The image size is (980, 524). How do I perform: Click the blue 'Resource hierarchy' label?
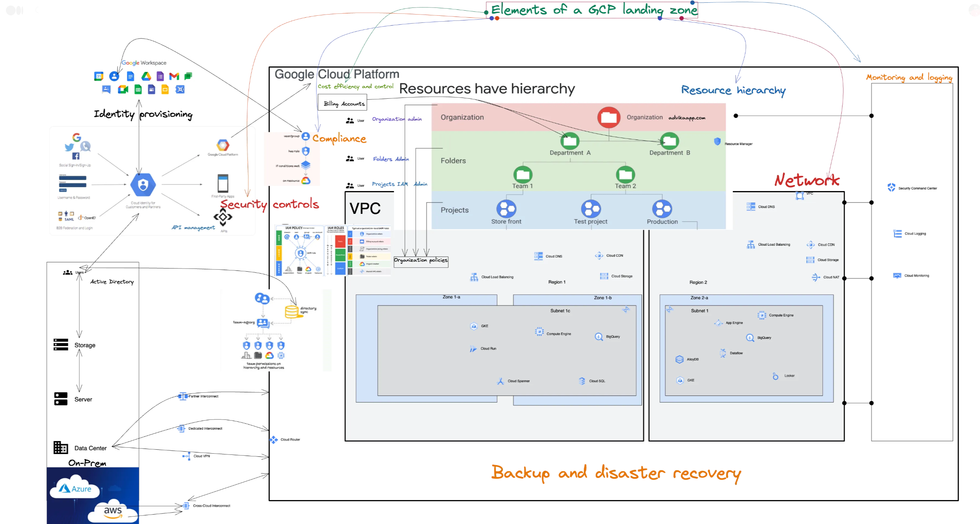pos(734,90)
